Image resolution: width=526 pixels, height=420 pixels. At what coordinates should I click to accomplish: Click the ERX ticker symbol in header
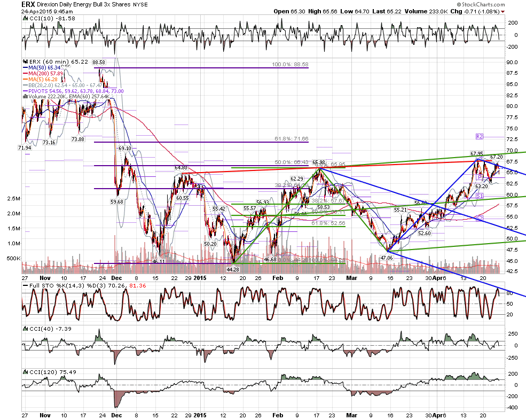[x=28, y=4]
